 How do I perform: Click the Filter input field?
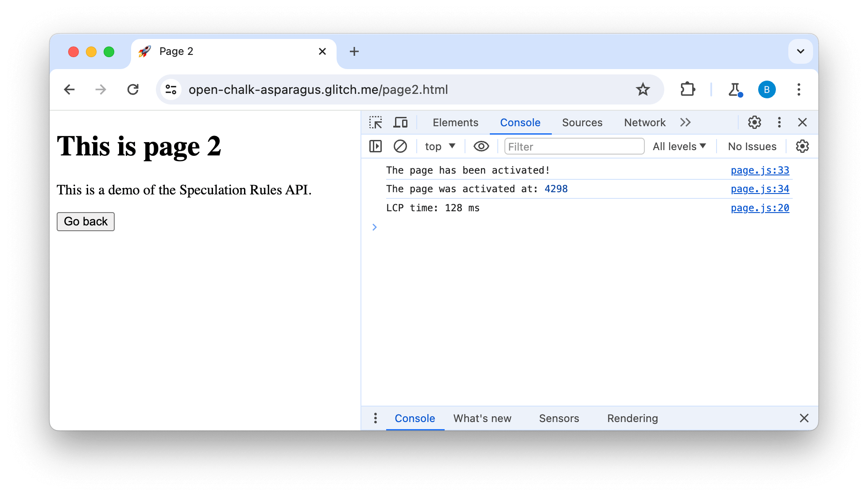coord(573,146)
